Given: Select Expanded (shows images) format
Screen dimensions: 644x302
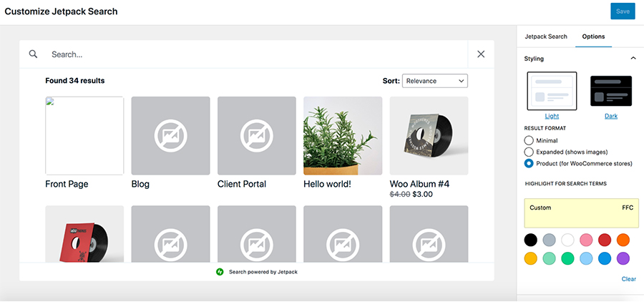Looking at the screenshot, I should point(529,152).
